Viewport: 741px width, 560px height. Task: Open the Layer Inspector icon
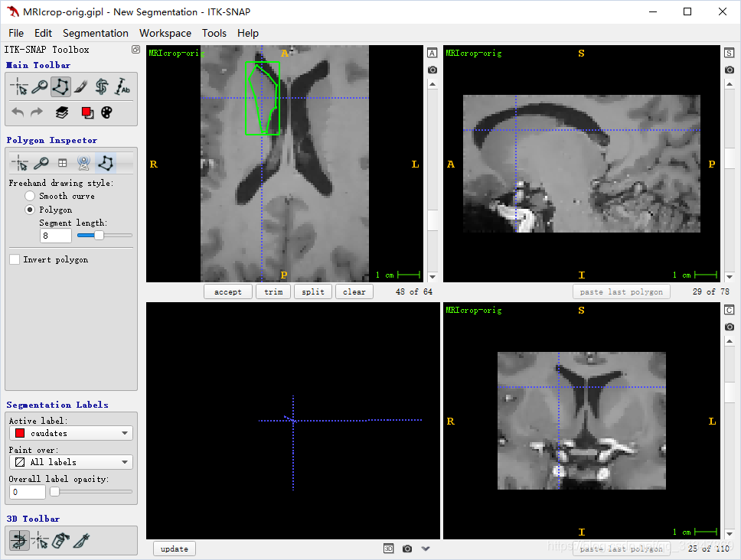pos(62,112)
